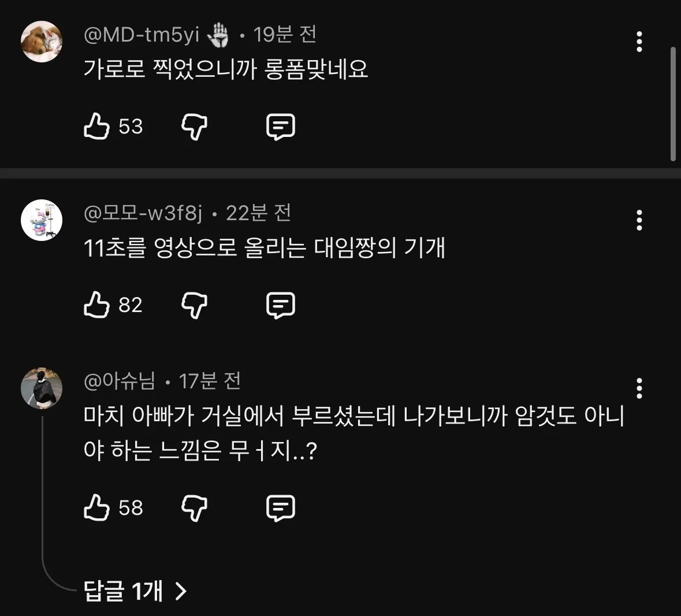Click the @모모-w3f8j profile picture
This screenshot has width=681, height=616.
click(42, 220)
